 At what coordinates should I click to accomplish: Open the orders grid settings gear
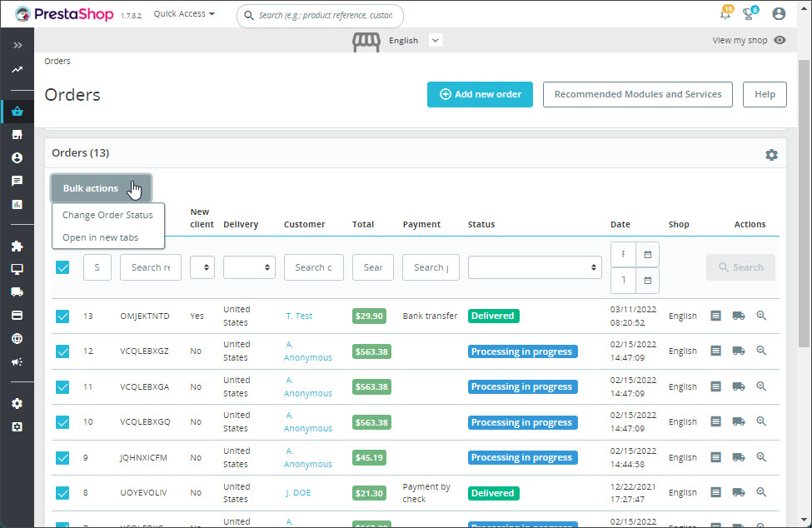click(x=771, y=155)
